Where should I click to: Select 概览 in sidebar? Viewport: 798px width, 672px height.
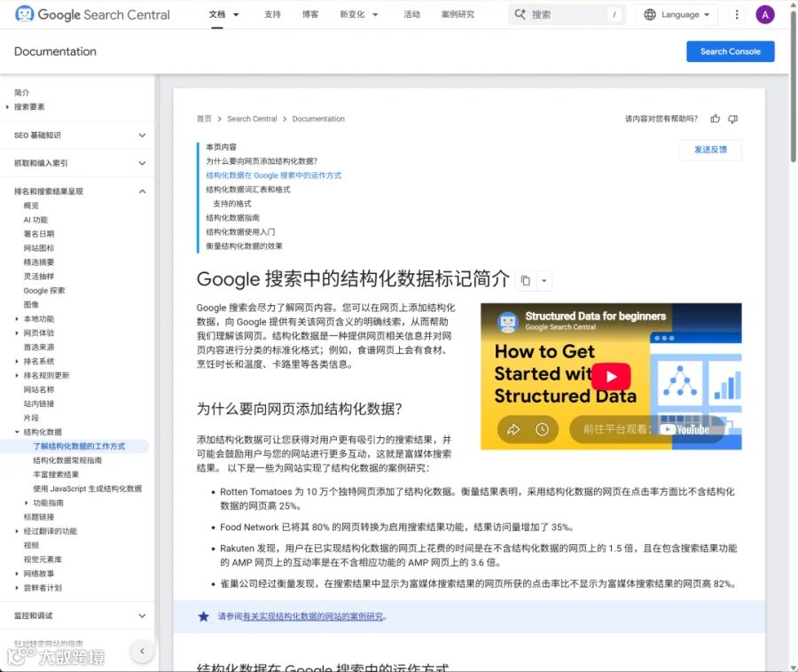(x=31, y=206)
